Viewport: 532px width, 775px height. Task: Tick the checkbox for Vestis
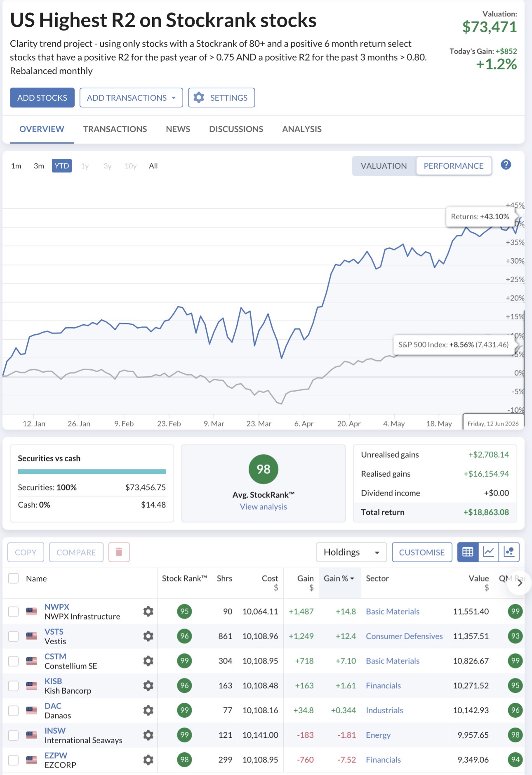click(14, 636)
